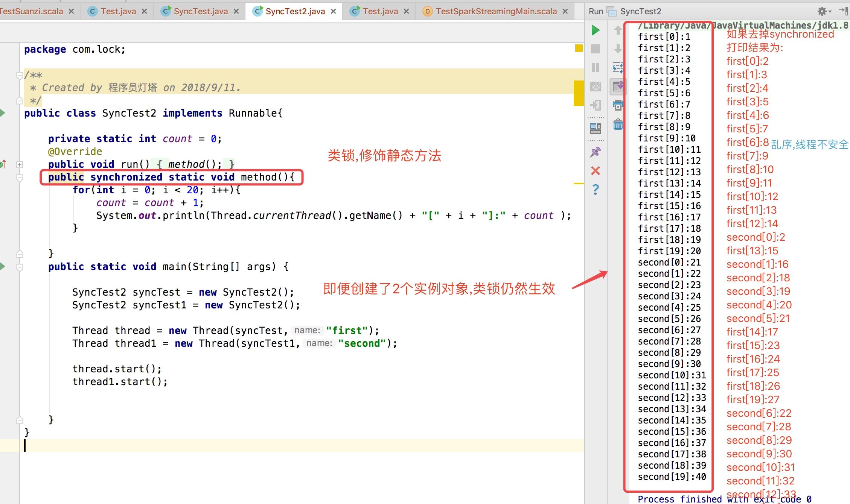Click the Hide Run tool window button

(843, 11)
